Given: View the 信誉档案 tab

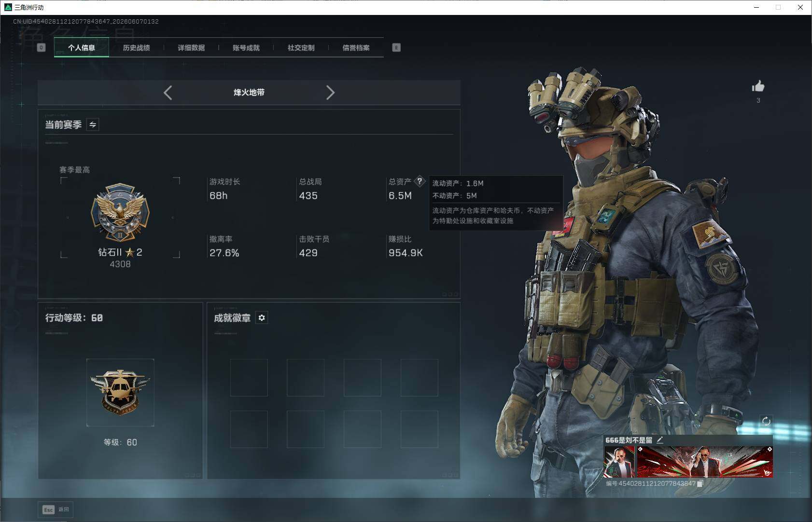Looking at the screenshot, I should tap(356, 47).
